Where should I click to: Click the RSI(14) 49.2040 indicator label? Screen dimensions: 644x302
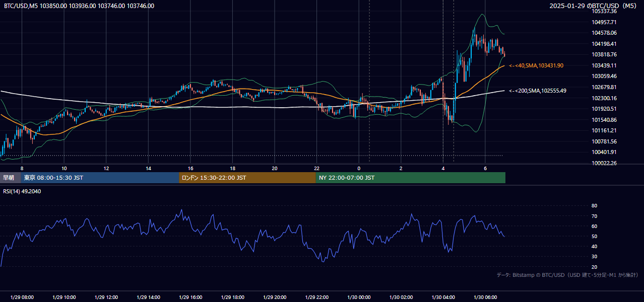[x=22, y=191]
